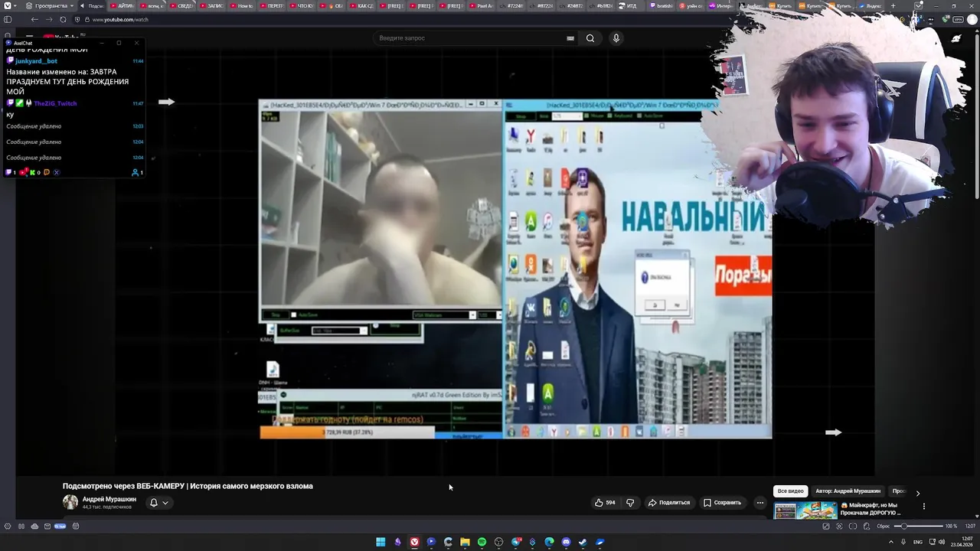Open Steam from the Windows taskbar
The image size is (980, 551).
(x=583, y=542)
